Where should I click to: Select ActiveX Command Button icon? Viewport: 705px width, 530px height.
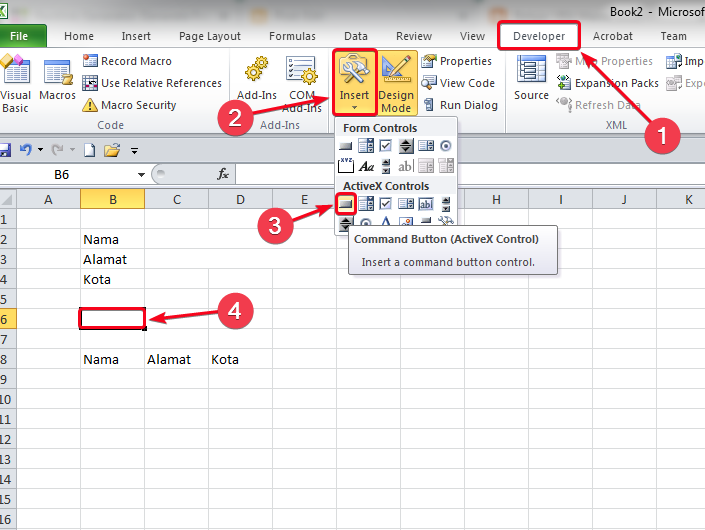345,204
